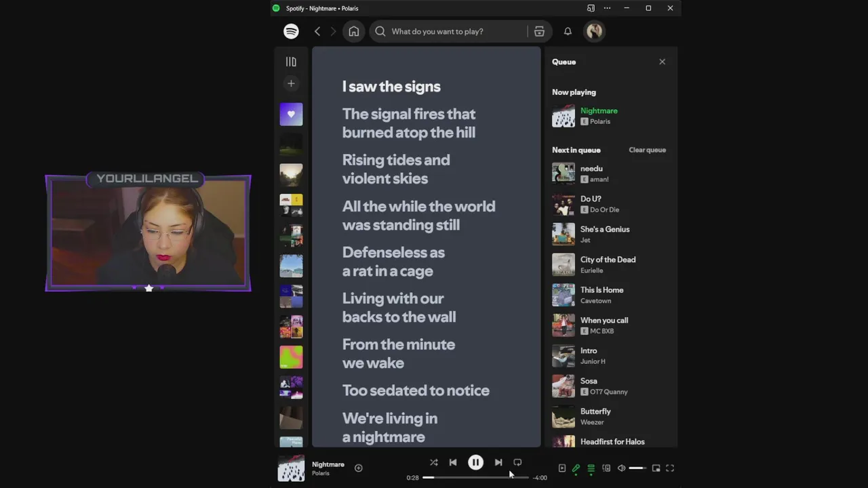
Task: Click the Spotify logo in the top bar
Action: click(x=291, y=31)
